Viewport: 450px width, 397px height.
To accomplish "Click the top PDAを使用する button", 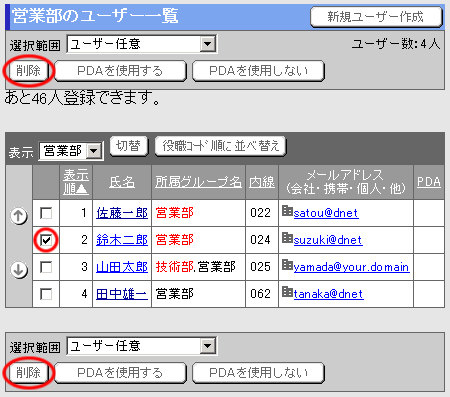I will click(120, 71).
